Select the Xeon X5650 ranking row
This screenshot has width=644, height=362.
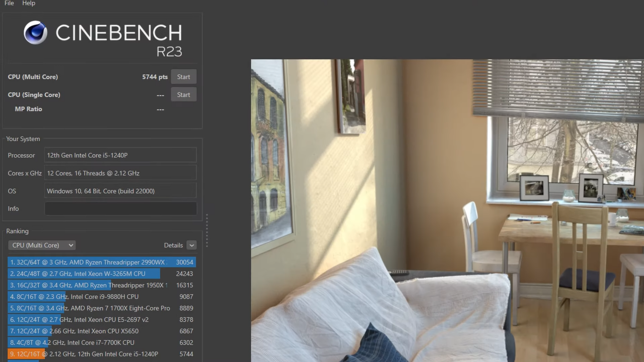tap(101, 331)
